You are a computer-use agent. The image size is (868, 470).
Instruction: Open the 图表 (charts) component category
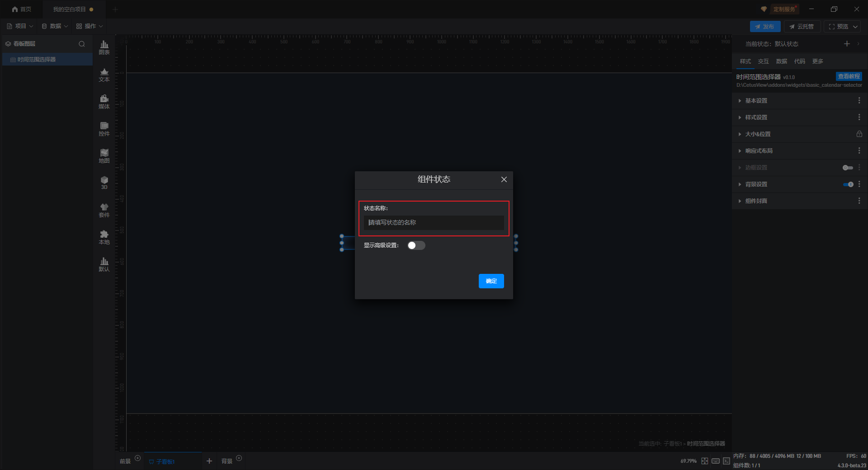tap(104, 47)
